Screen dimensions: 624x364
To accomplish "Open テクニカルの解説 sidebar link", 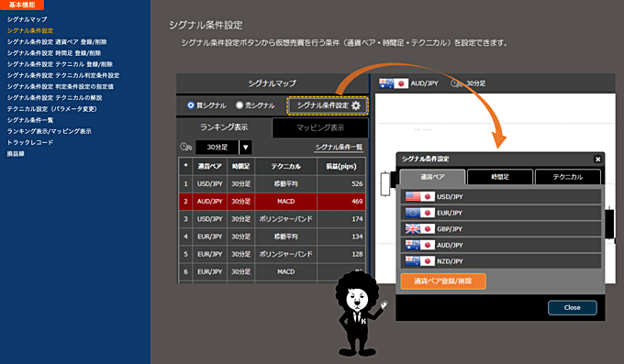I will tap(54, 97).
